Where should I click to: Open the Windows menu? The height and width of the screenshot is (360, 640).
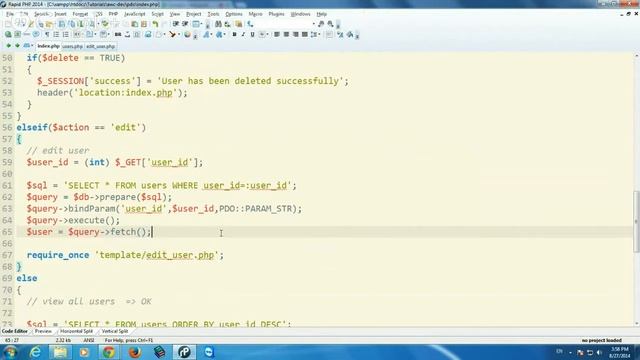click(300, 14)
